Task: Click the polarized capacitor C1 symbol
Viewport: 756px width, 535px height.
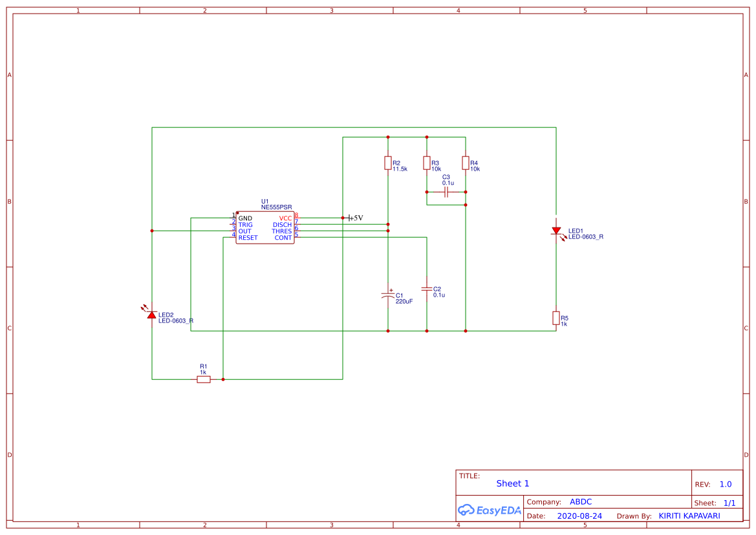Action: [388, 295]
